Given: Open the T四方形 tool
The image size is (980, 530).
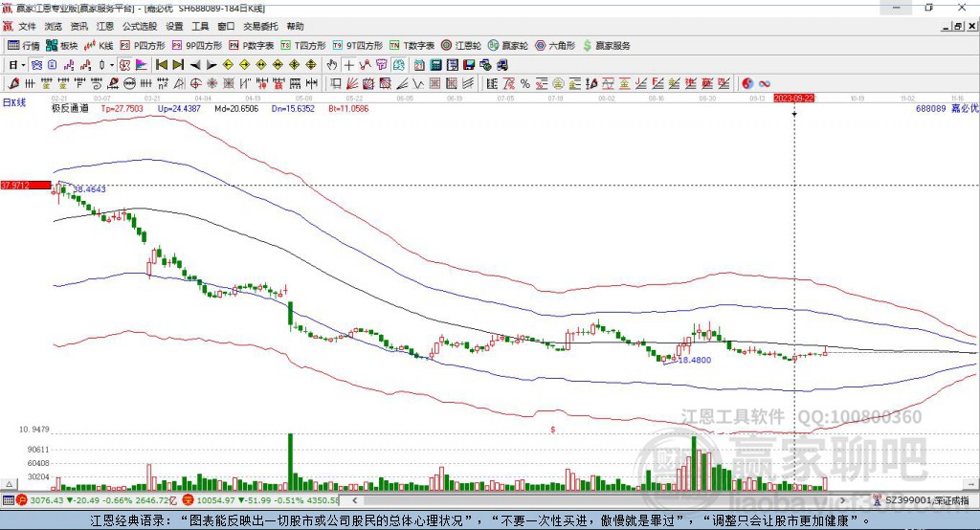Looking at the screenshot, I should [x=303, y=46].
